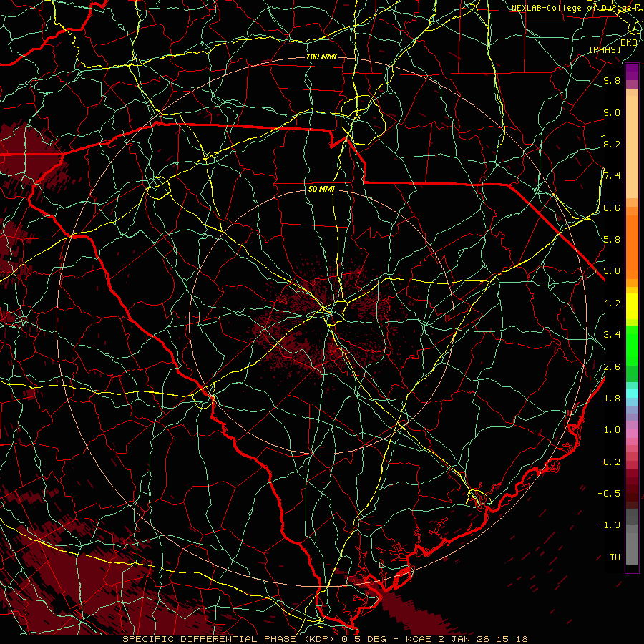Screen dimensions: 644x644
Task: Click the 1.0 value on the color scale
Action: tap(612, 429)
